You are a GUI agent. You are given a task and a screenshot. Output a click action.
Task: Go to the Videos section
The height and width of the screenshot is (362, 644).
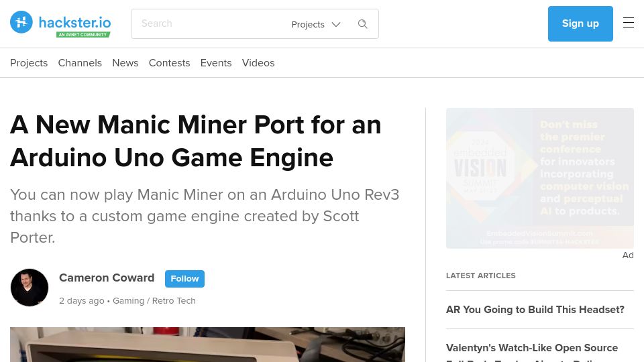(x=258, y=63)
